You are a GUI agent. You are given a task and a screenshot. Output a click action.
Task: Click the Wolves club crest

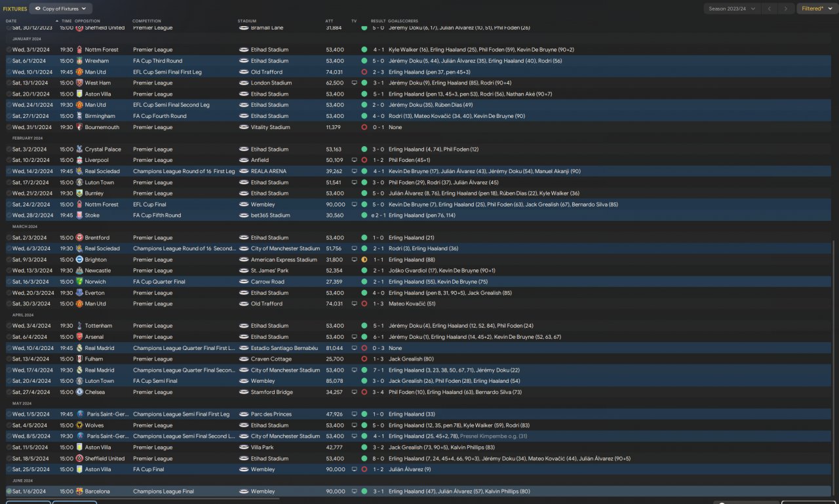coord(79,425)
